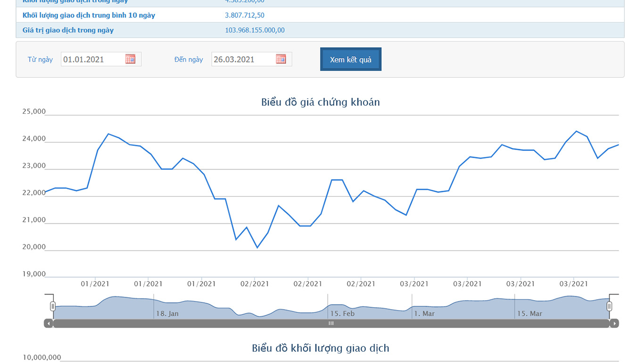Click the '18. Jan' marker in navigator
The image size is (644, 362).
click(167, 313)
